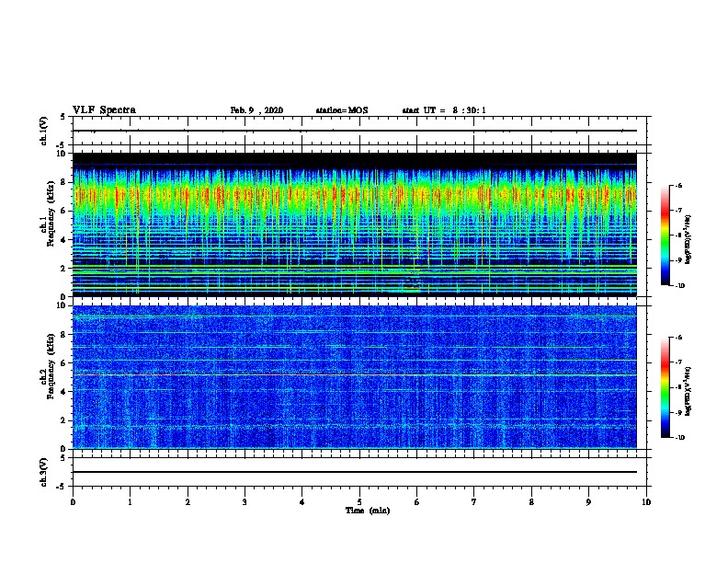This screenshot has height=563, width=728.
Task: Click the 'station=MOS' header text
Action: pos(342,110)
